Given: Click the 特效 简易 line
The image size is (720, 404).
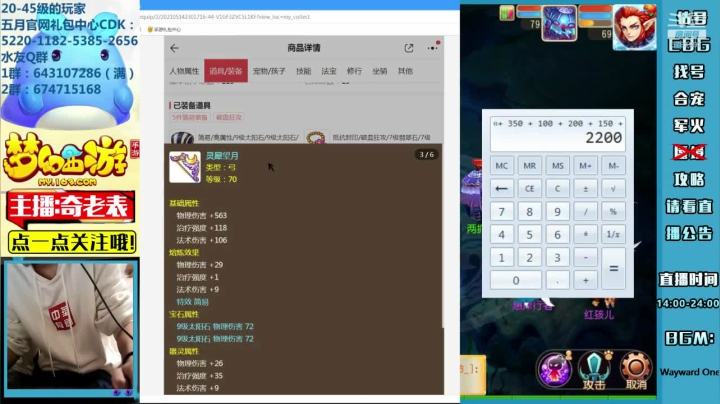Looking at the screenshot, I should pos(192,302).
